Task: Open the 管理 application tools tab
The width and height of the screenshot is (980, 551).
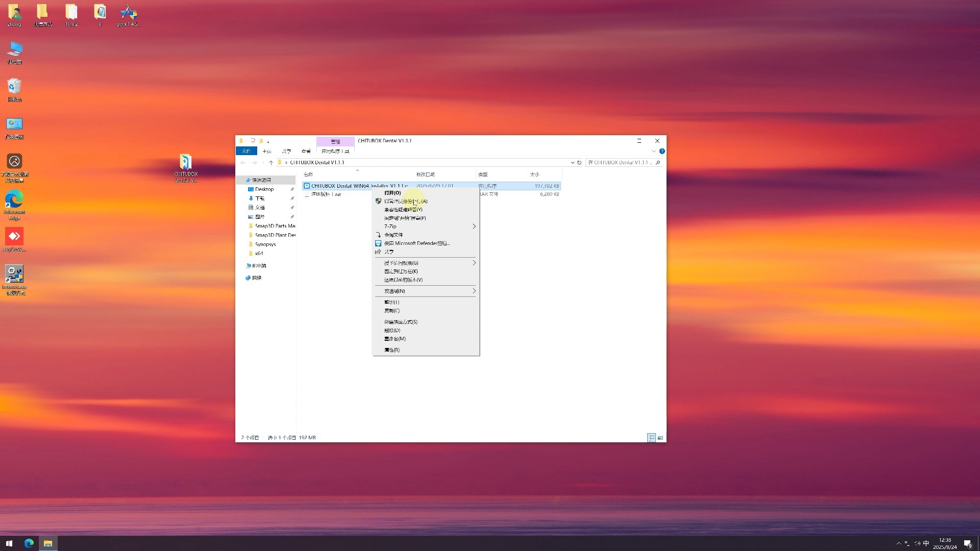Action: coord(335,141)
